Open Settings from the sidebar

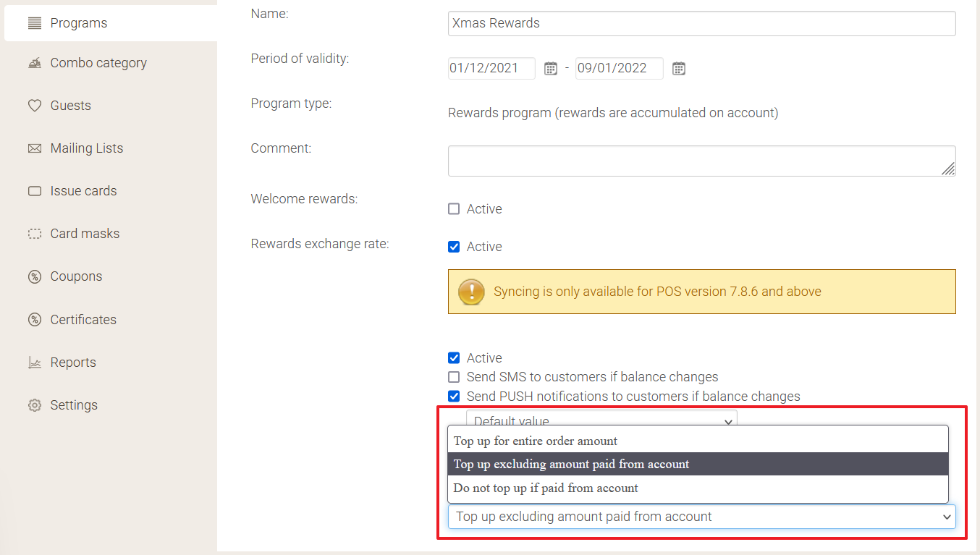pyautogui.click(x=73, y=405)
